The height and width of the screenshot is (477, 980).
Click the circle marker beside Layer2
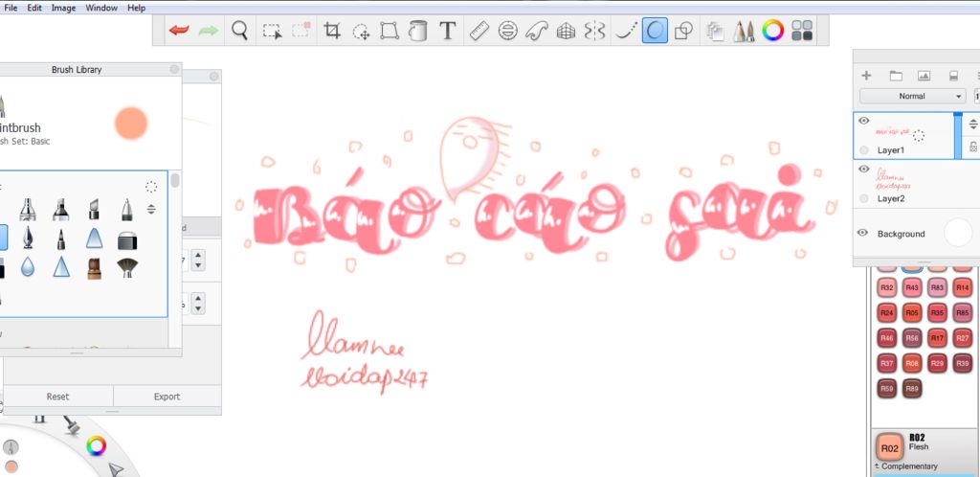(864, 198)
